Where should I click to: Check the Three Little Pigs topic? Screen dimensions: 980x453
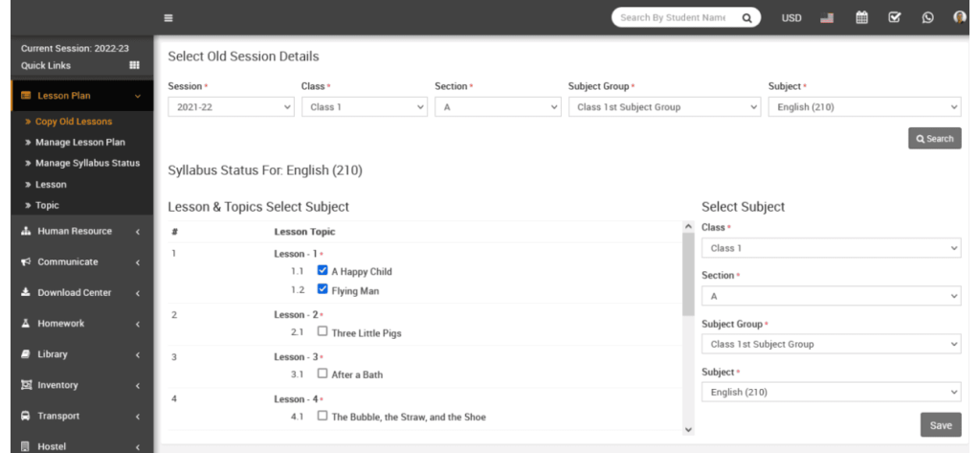click(323, 332)
